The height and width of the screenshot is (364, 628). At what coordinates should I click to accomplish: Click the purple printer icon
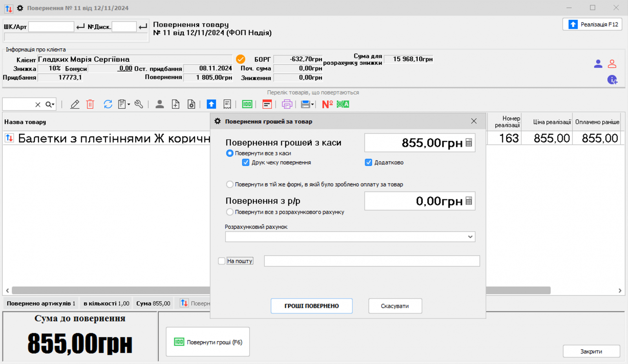point(287,104)
